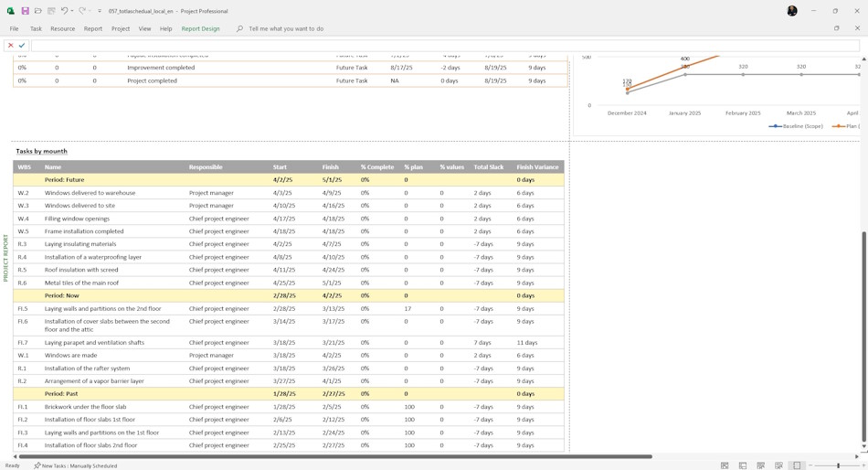
Task: Click the Open folder icon
Action: [38, 11]
